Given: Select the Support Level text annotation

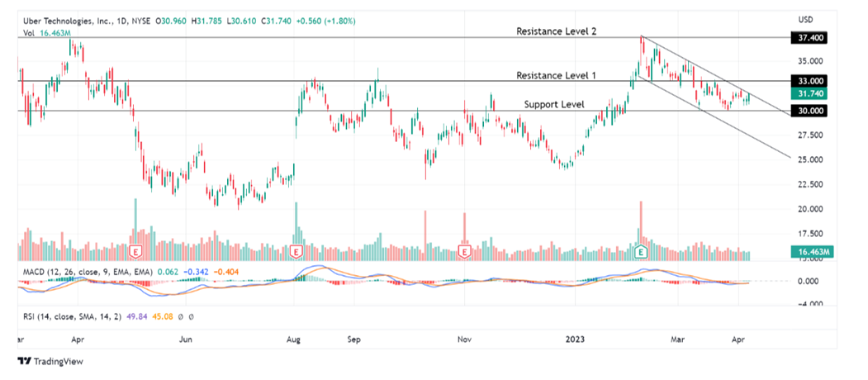Looking at the screenshot, I should point(553,104).
